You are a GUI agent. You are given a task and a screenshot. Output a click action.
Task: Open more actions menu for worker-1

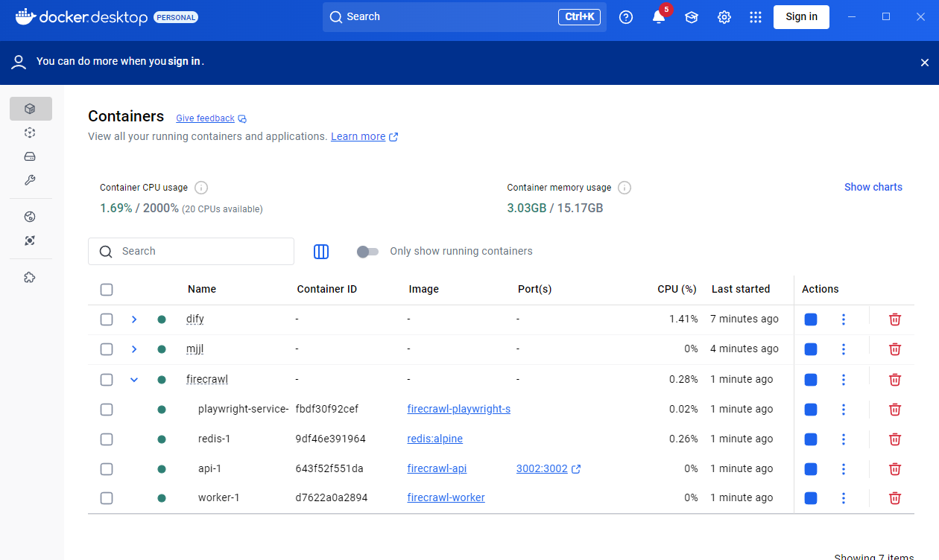pyautogui.click(x=844, y=498)
